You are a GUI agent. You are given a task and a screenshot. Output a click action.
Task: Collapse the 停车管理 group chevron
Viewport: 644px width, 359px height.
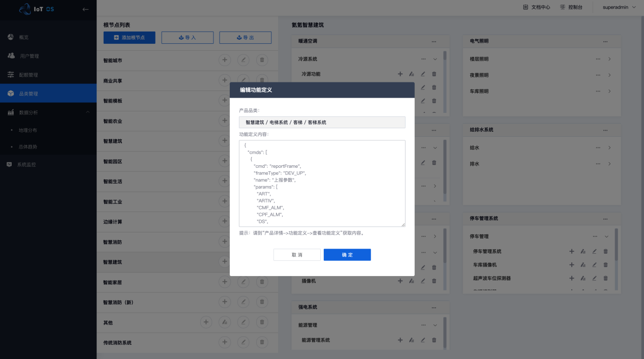(606, 236)
